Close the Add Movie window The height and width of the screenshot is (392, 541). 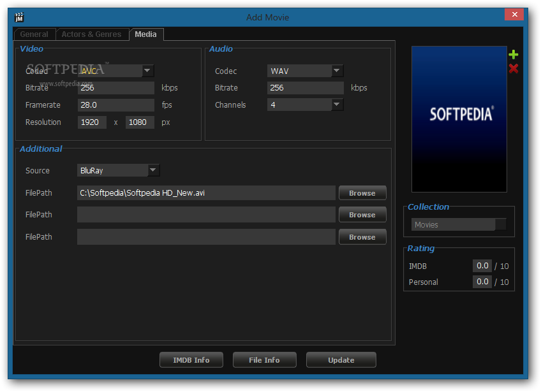514,15
